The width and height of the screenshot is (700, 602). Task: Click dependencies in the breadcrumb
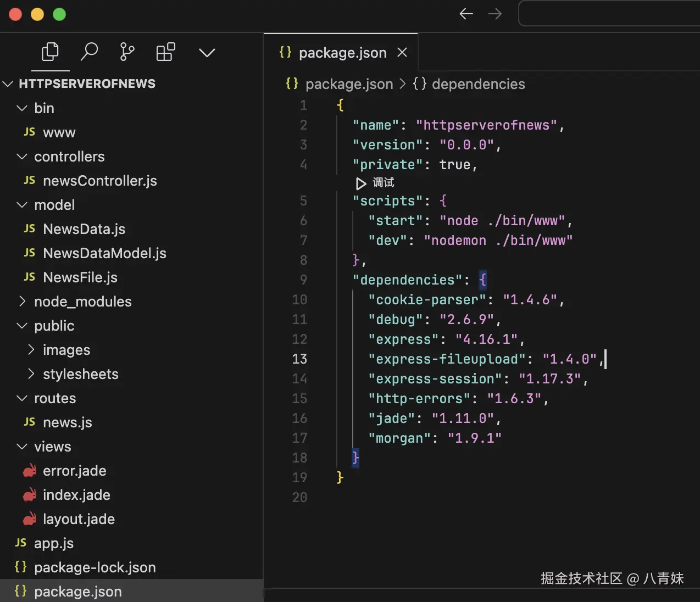point(479,84)
